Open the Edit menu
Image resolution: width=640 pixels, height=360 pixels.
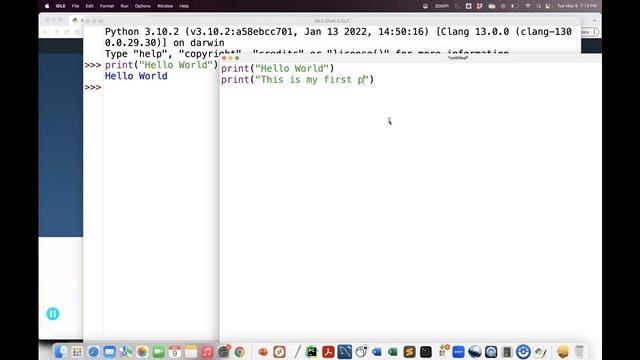pyautogui.click(x=89, y=6)
